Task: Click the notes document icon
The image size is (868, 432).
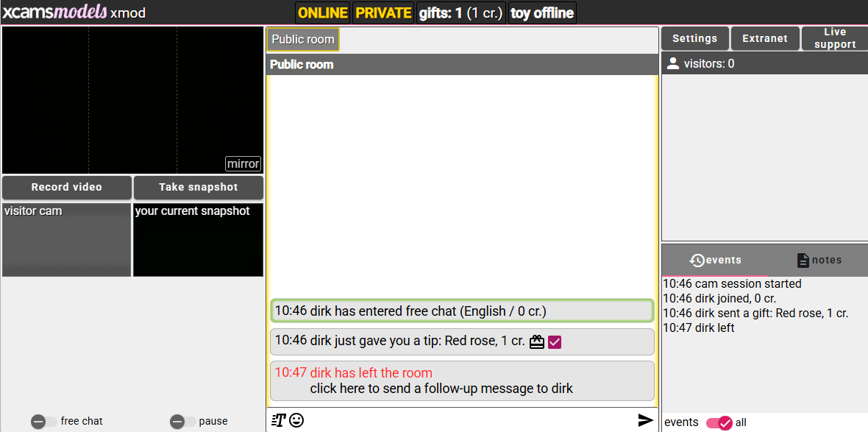Action: [803, 261]
